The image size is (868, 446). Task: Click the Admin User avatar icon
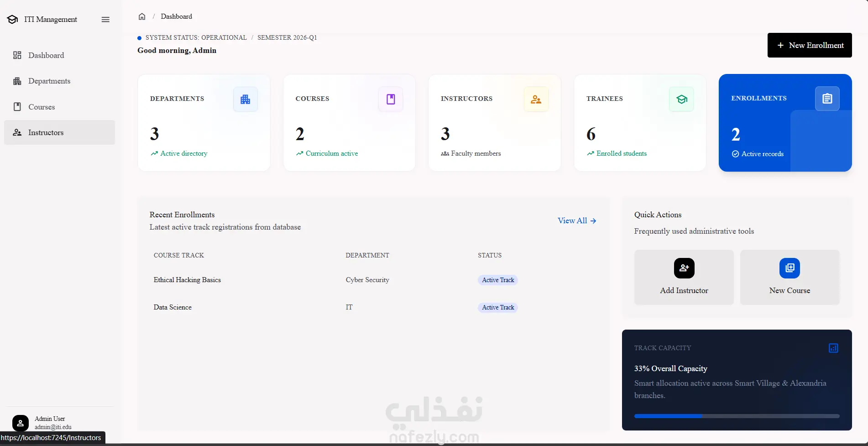pyautogui.click(x=21, y=423)
